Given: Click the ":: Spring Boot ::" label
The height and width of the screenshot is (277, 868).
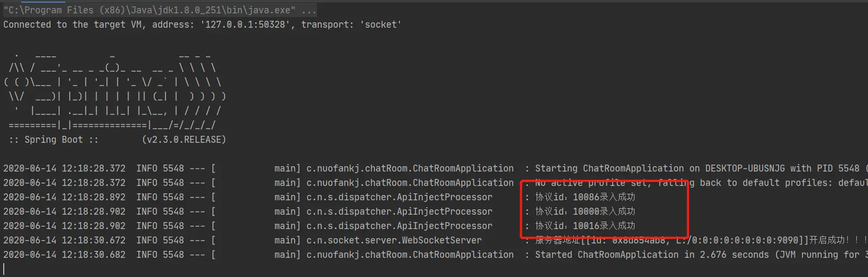Looking at the screenshot, I should coord(53,140).
